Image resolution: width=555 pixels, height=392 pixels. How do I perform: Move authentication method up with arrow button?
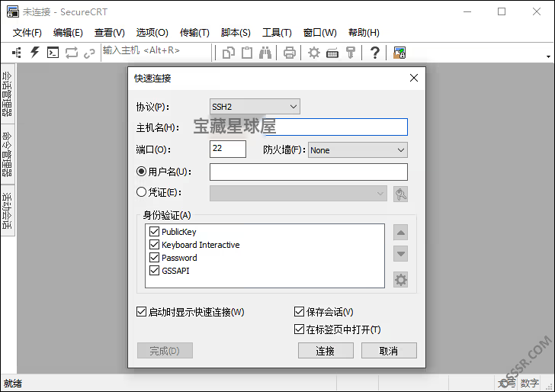pyautogui.click(x=401, y=233)
